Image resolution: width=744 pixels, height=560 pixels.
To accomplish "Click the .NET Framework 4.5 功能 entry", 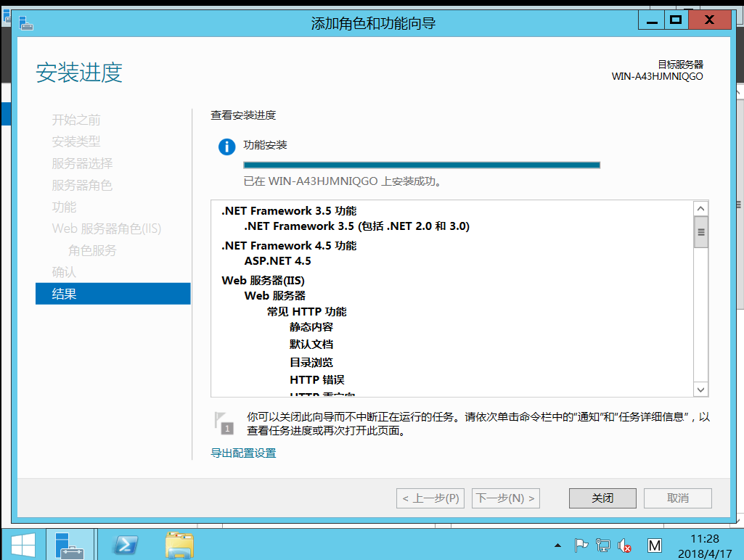I will (289, 246).
